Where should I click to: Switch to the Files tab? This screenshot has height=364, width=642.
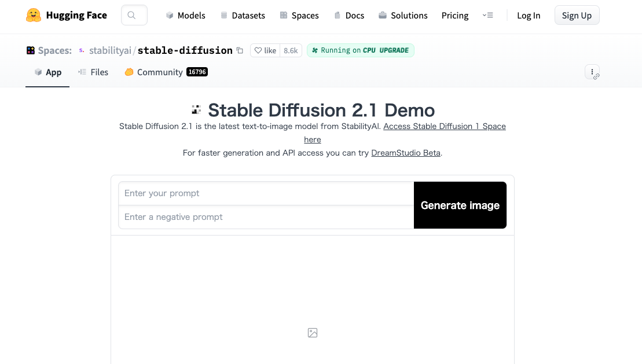click(93, 72)
